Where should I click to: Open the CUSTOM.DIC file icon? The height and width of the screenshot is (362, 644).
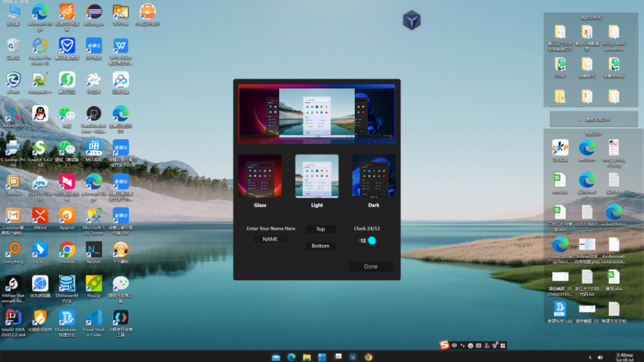click(586, 213)
